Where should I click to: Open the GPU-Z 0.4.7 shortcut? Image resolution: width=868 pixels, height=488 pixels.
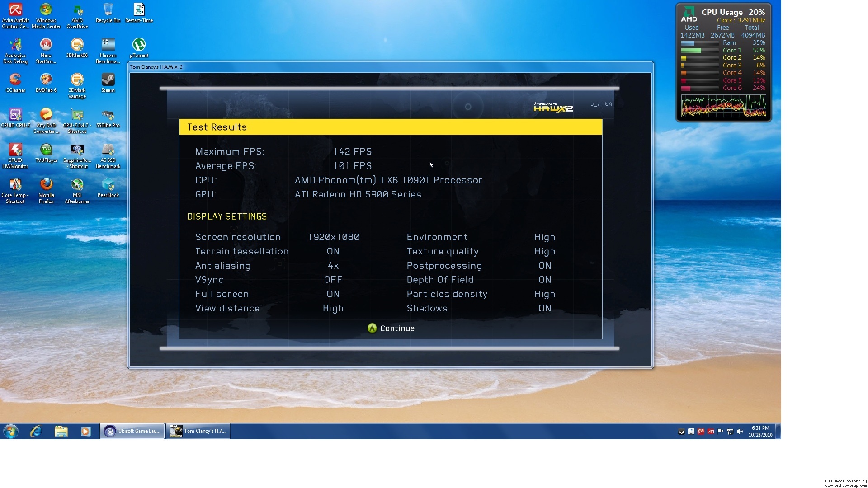coord(77,121)
